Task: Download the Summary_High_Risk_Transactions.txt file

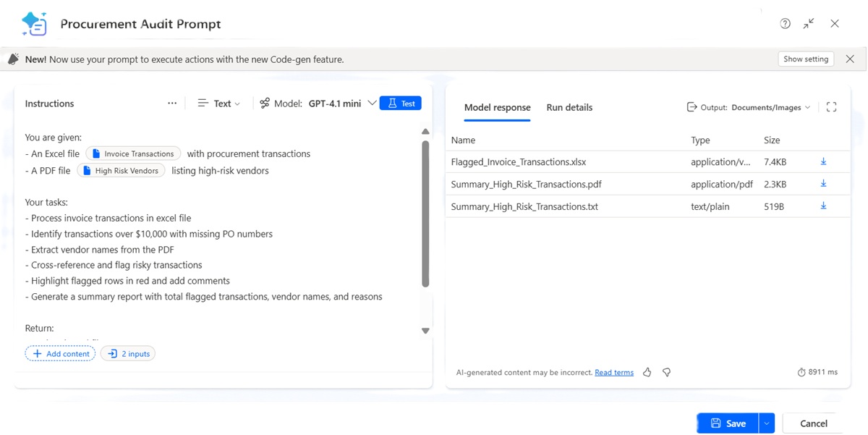Action: (x=823, y=206)
